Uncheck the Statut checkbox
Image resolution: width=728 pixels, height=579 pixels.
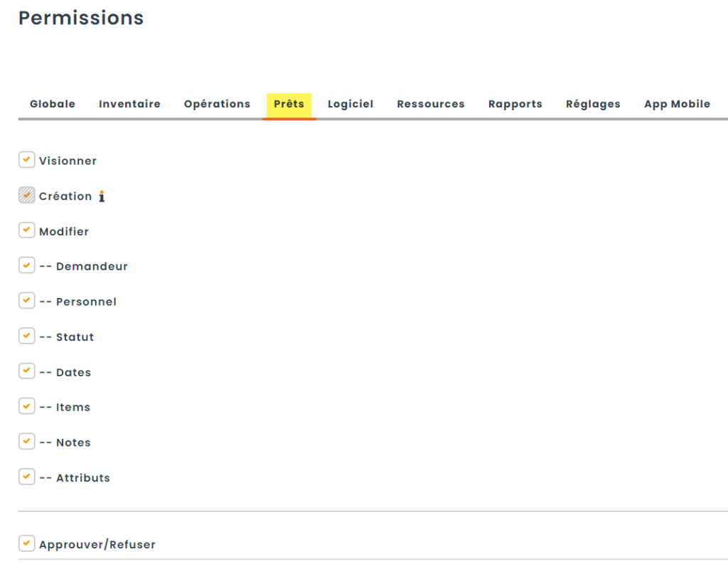26,336
